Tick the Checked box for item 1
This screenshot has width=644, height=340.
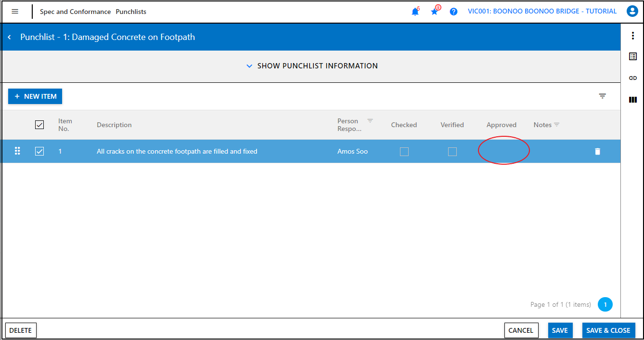pyautogui.click(x=404, y=152)
